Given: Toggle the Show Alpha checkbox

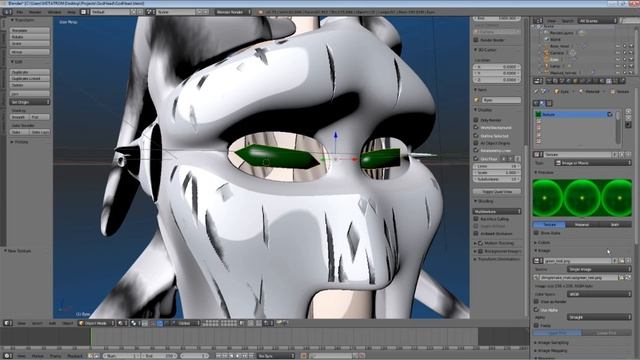Looking at the screenshot, I should (x=536, y=233).
